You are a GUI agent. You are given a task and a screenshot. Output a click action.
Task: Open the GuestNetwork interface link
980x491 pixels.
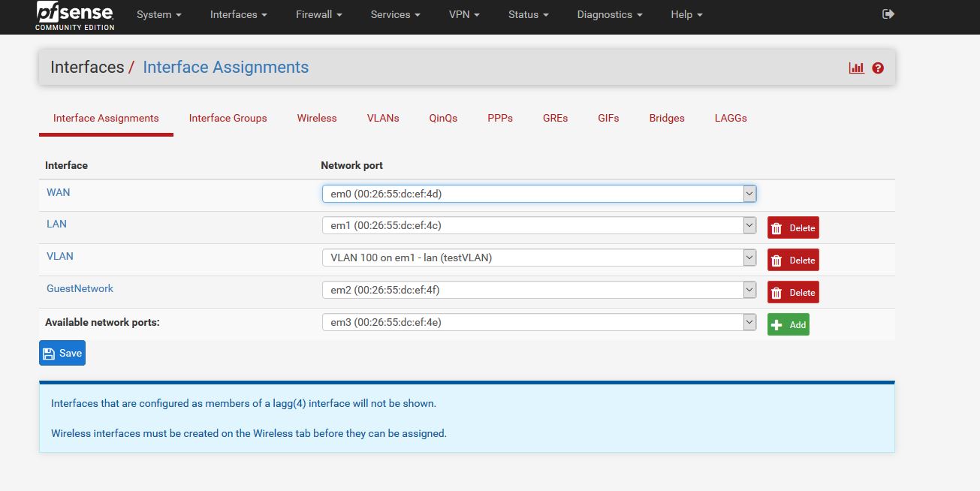pyautogui.click(x=80, y=288)
